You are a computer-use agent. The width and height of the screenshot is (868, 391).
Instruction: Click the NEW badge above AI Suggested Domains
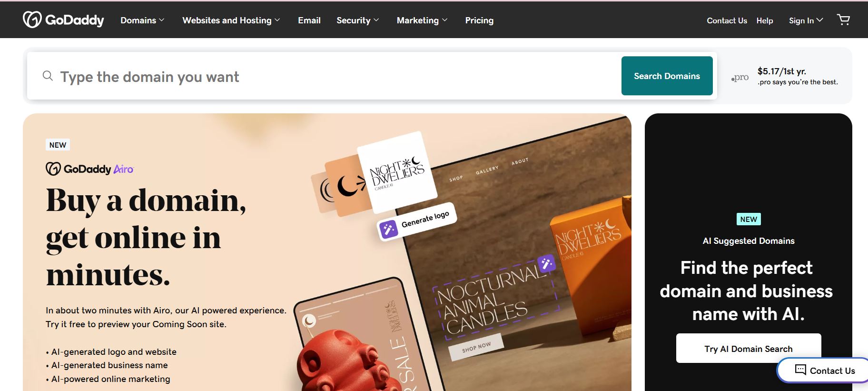pos(749,219)
